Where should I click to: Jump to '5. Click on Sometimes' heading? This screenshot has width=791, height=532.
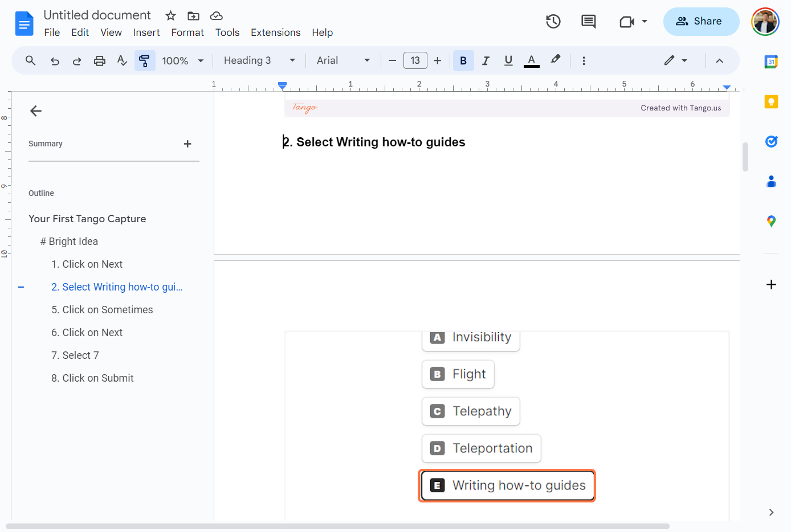(x=102, y=310)
